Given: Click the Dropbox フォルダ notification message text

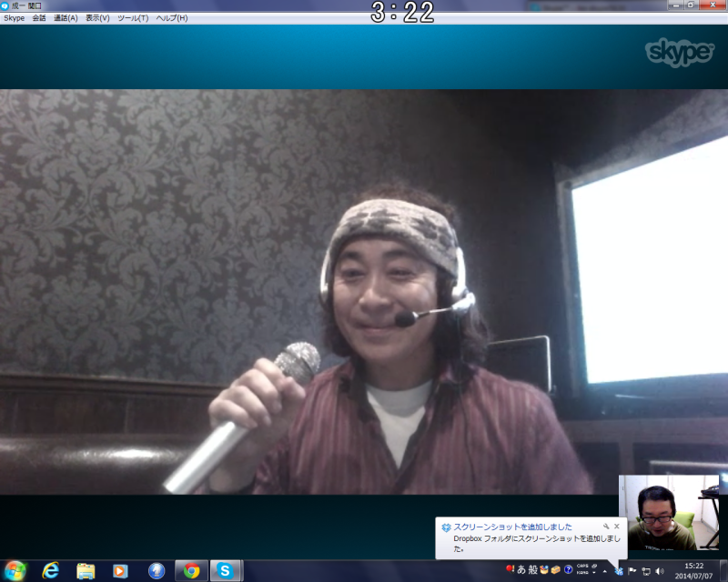Looking at the screenshot, I should pyautogui.click(x=537, y=543).
